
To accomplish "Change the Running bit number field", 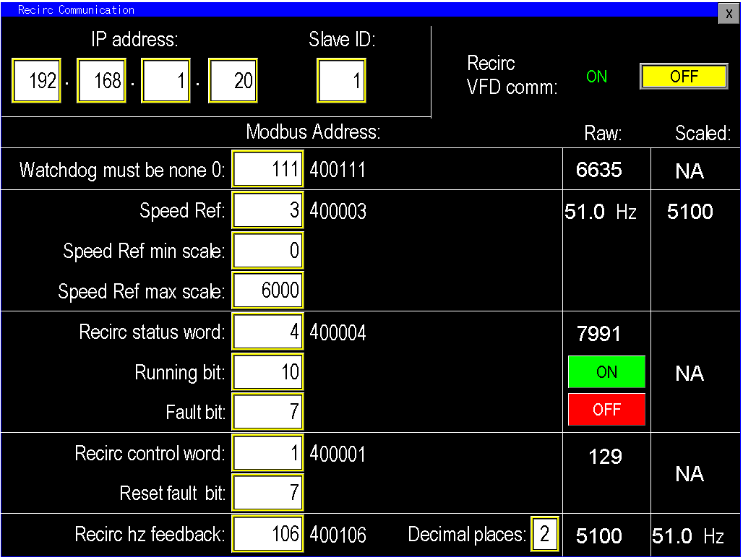I will coord(267,372).
